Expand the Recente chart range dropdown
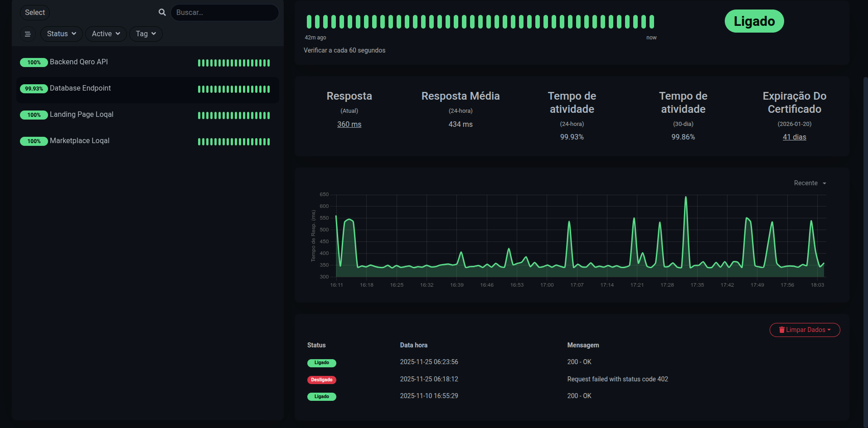868x428 pixels. tap(810, 183)
